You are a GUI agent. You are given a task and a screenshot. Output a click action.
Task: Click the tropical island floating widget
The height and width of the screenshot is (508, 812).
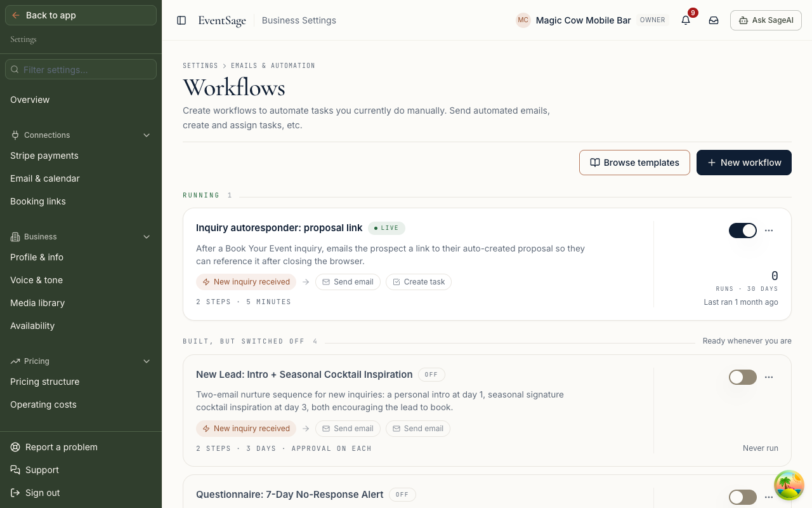(789, 486)
